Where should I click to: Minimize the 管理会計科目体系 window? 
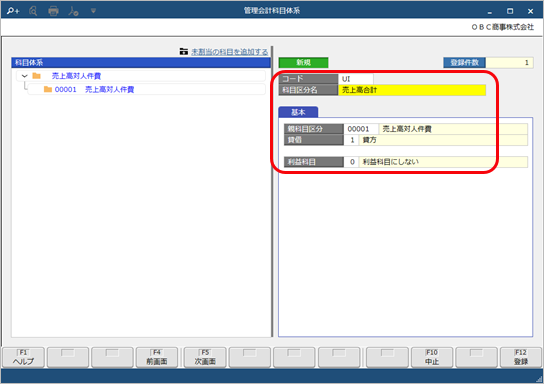pyautogui.click(x=490, y=11)
